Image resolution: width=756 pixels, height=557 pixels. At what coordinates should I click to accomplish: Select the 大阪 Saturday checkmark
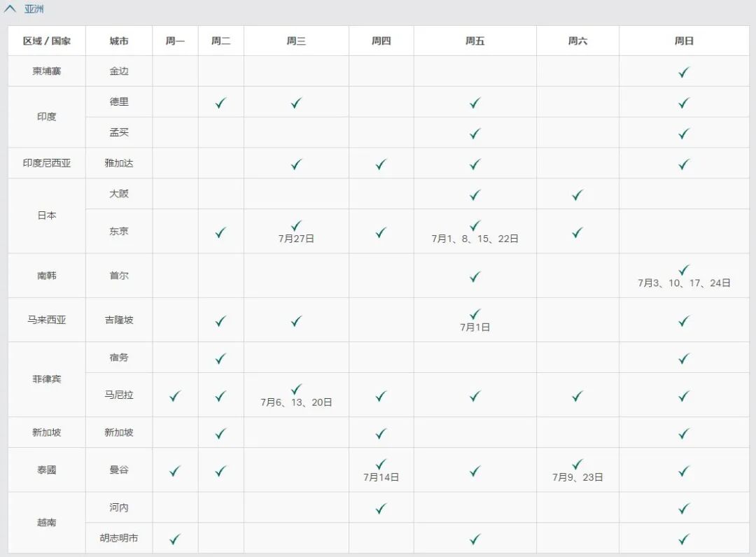click(577, 193)
